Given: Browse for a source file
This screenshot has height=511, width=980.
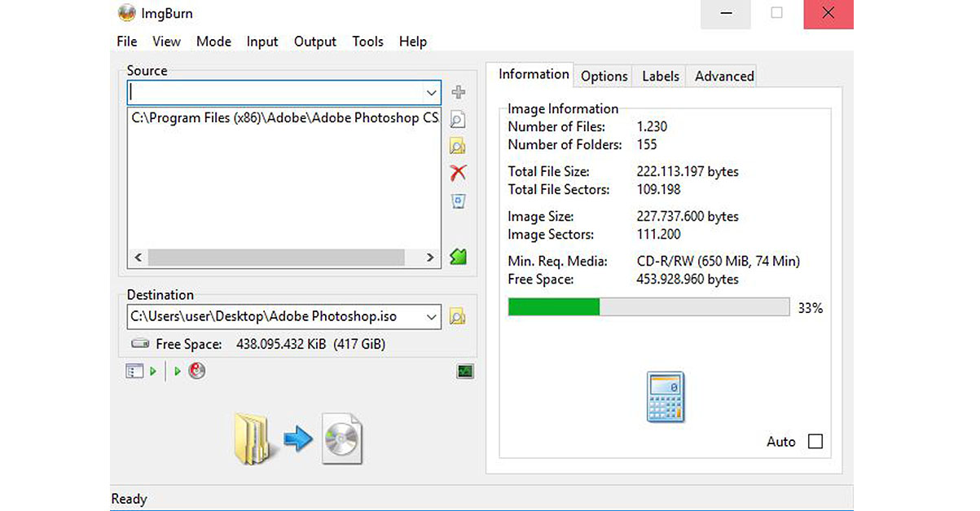Looking at the screenshot, I should [458, 119].
